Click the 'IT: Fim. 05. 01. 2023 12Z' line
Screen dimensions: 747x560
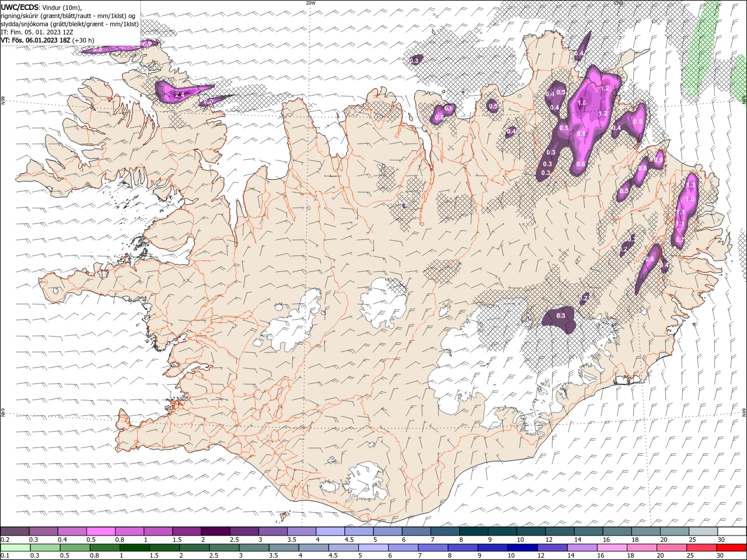pyautogui.click(x=37, y=32)
